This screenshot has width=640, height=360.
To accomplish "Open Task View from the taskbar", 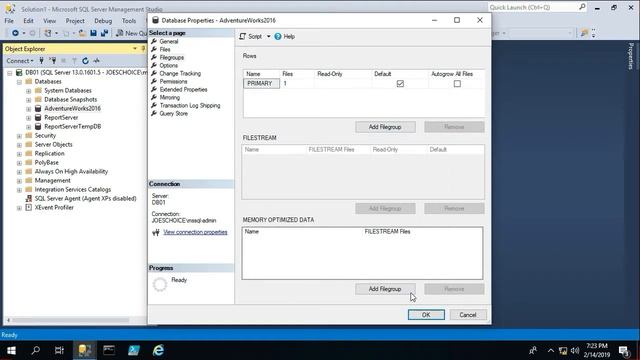I will point(59,350).
